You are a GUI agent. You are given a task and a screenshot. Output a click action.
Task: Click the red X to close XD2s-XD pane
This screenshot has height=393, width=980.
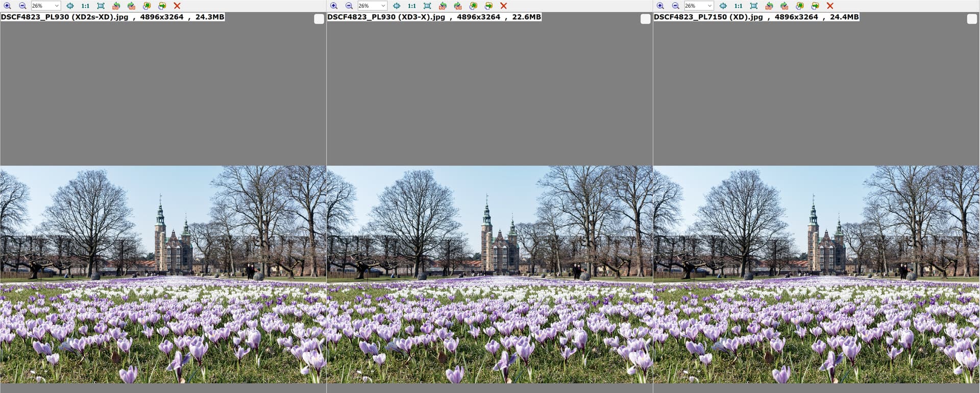click(177, 6)
